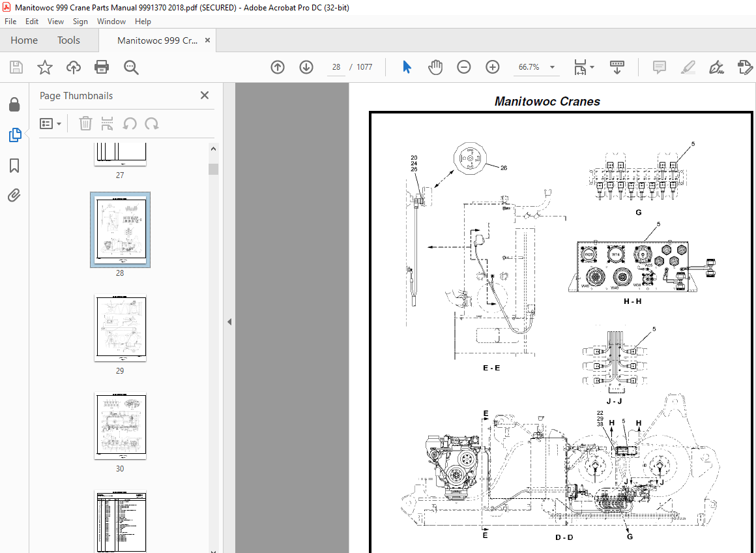Click the 66.7% zoom value field
The width and height of the screenshot is (756, 553).
(529, 67)
